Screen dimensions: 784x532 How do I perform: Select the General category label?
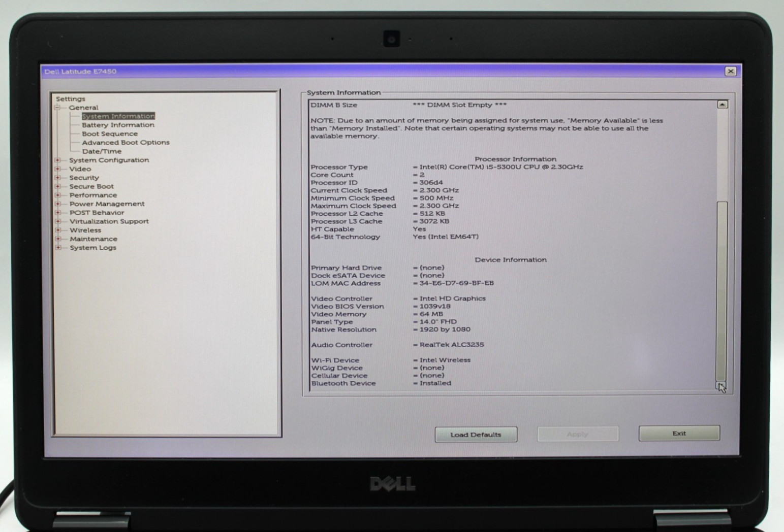click(x=84, y=108)
